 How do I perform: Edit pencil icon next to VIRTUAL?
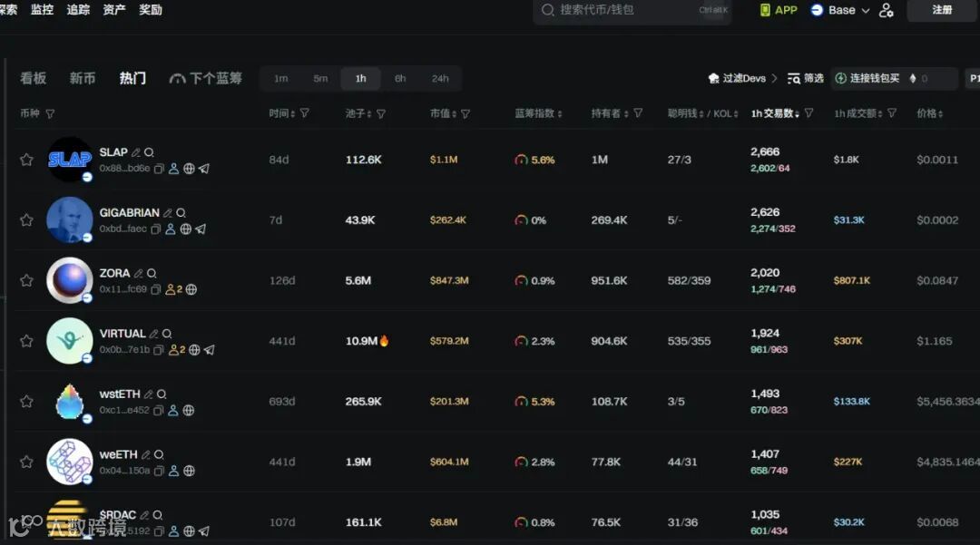pos(153,334)
